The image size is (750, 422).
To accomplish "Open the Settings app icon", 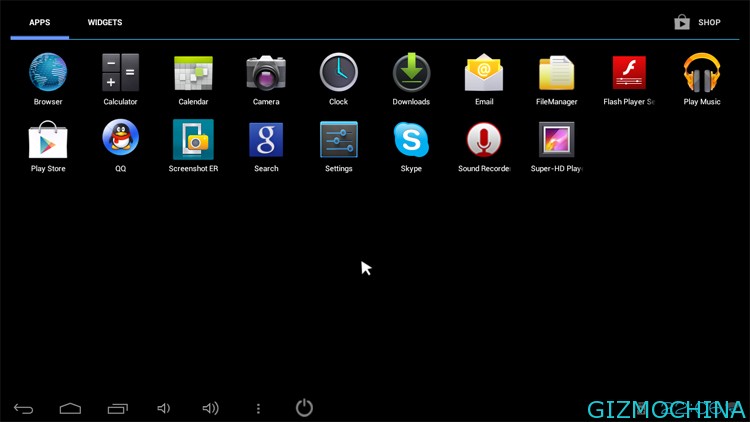I will pyautogui.click(x=338, y=141).
